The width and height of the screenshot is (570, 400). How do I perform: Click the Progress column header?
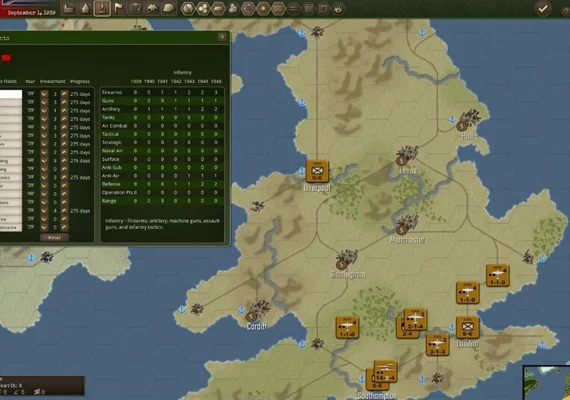coord(80,81)
